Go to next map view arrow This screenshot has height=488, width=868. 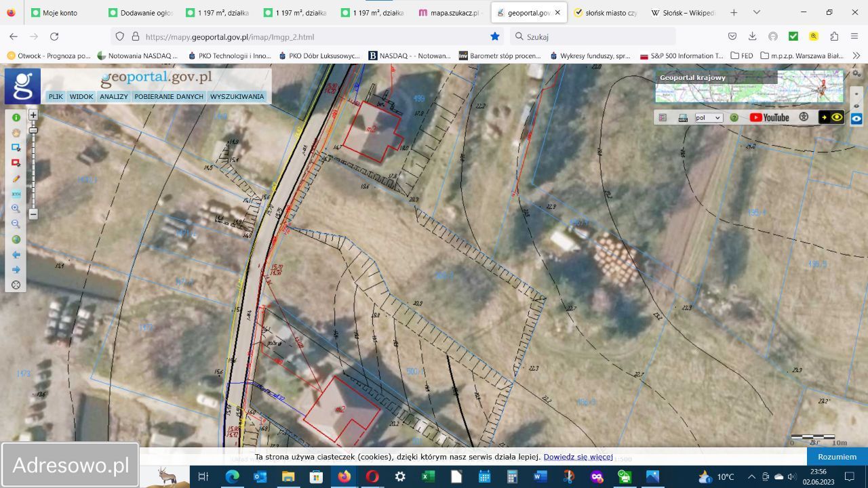(x=16, y=270)
